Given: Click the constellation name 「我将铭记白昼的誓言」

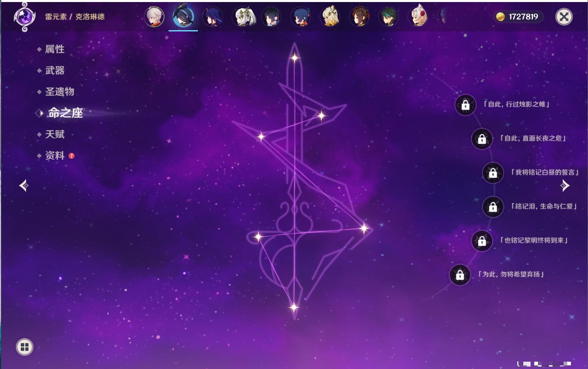Looking at the screenshot, I should click(545, 172).
